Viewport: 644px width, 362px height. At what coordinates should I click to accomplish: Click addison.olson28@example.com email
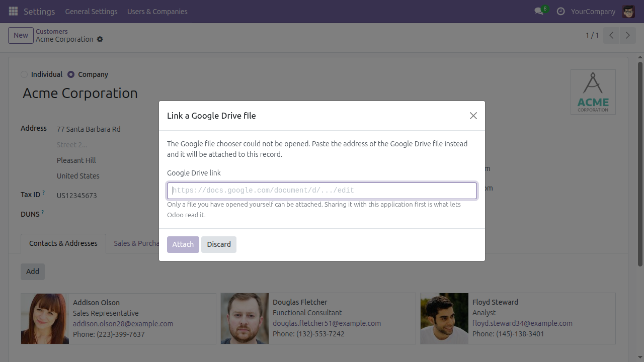[123, 324]
